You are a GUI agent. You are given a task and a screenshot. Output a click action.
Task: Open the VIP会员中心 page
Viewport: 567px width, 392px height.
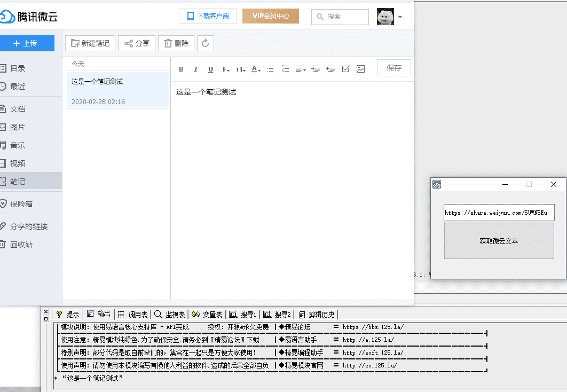tap(271, 16)
